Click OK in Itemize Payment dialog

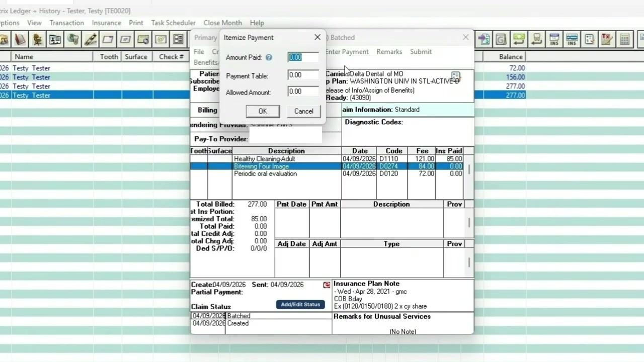pyautogui.click(x=263, y=111)
